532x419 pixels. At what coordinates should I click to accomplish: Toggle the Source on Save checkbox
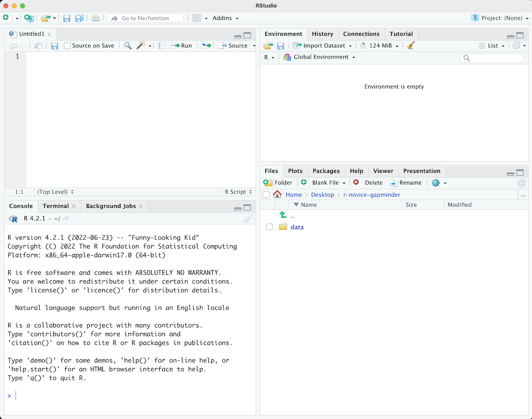[x=67, y=46]
